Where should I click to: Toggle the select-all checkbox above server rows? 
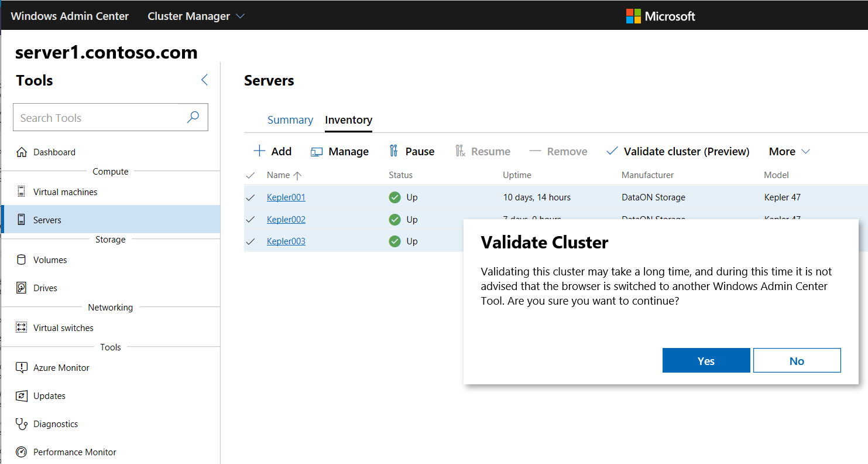[x=251, y=175]
